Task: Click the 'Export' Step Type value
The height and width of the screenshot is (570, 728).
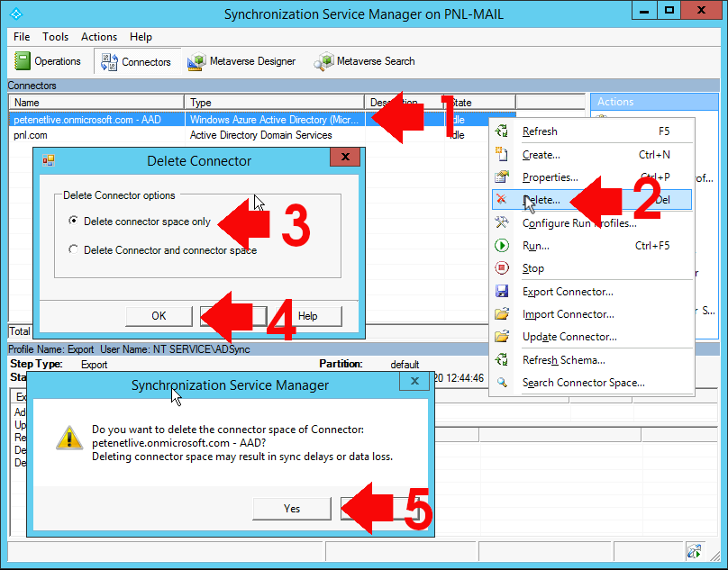Action: pyautogui.click(x=95, y=365)
